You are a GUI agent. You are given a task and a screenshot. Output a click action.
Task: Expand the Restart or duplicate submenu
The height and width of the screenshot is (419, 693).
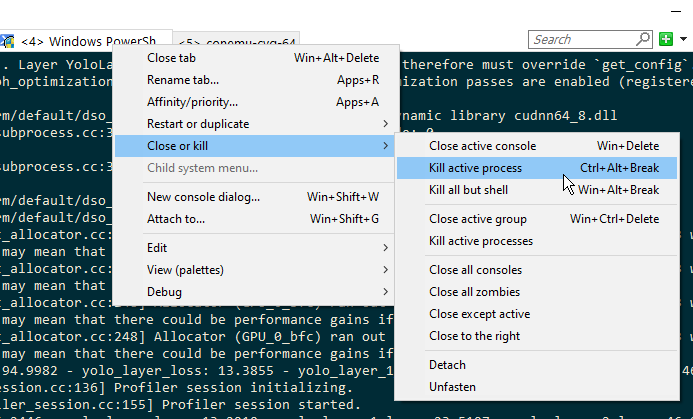[x=198, y=124]
